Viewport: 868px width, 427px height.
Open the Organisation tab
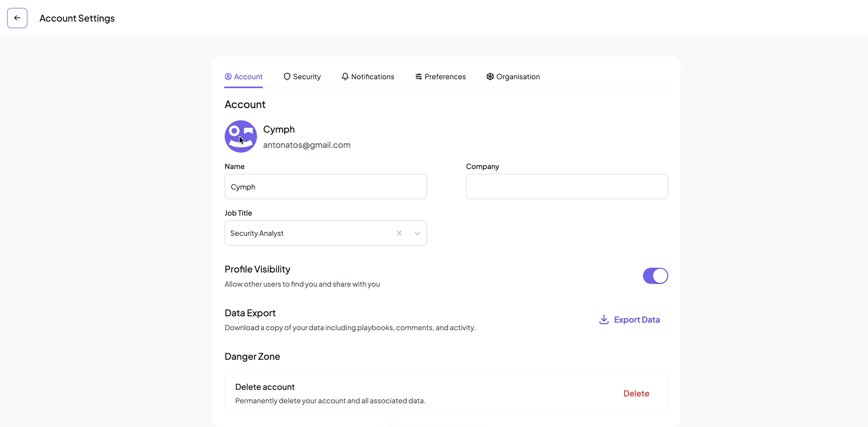(513, 76)
